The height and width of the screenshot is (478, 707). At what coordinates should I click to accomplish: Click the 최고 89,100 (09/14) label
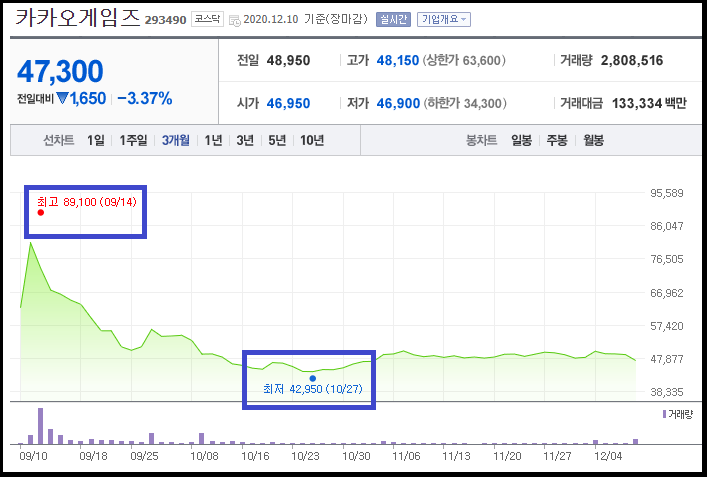[x=87, y=202]
